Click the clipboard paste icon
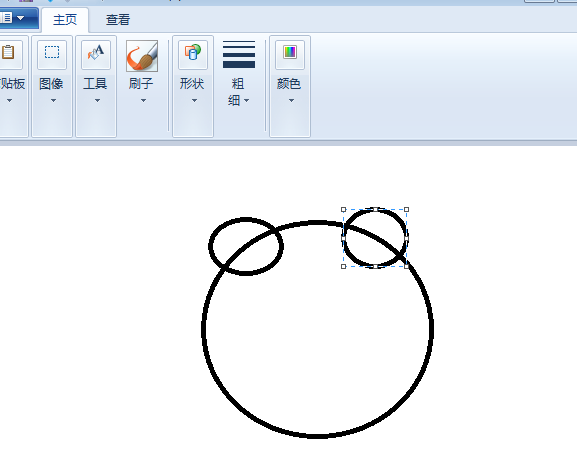 pos(8,54)
